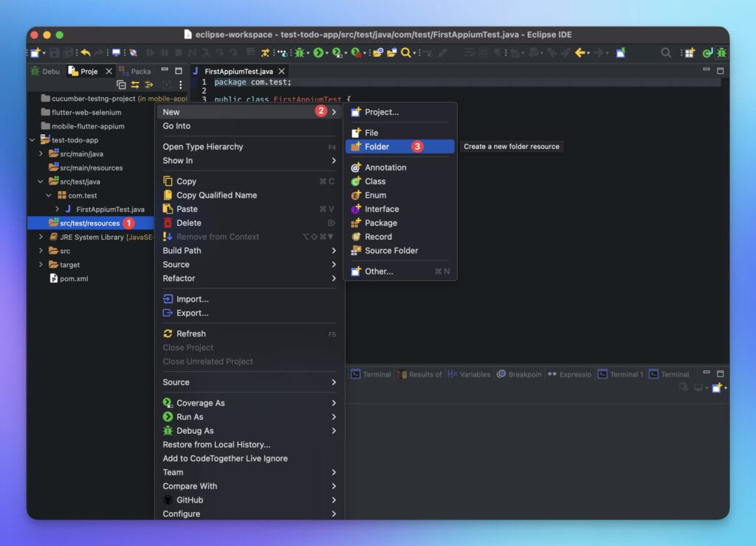Select Delete in the context menu
Viewport: 756px width, 546px height.
(x=249, y=223)
